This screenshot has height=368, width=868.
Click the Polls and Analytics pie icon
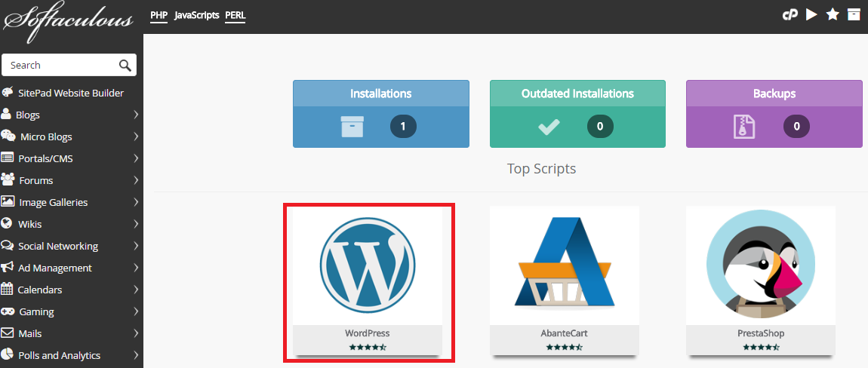coord(8,354)
